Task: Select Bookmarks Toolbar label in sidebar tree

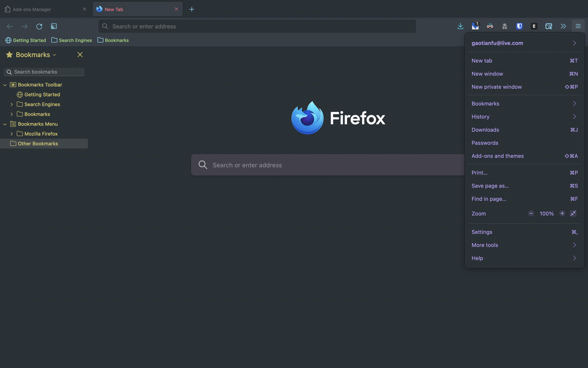Action: pos(40,85)
